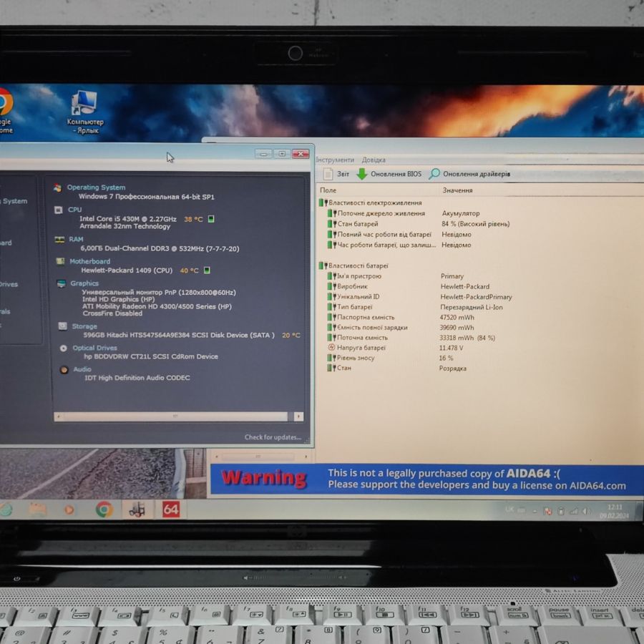Click the volume icon in system tray

coord(587,511)
